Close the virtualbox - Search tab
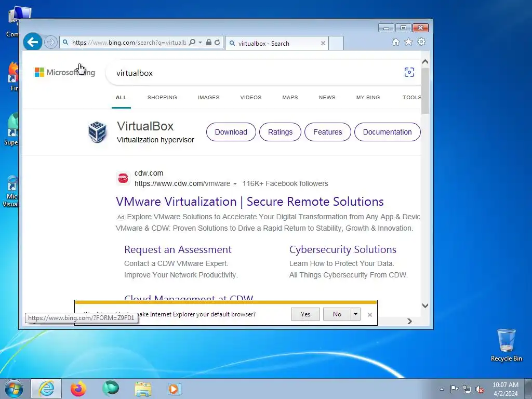The height and width of the screenshot is (399, 532). pos(323,43)
